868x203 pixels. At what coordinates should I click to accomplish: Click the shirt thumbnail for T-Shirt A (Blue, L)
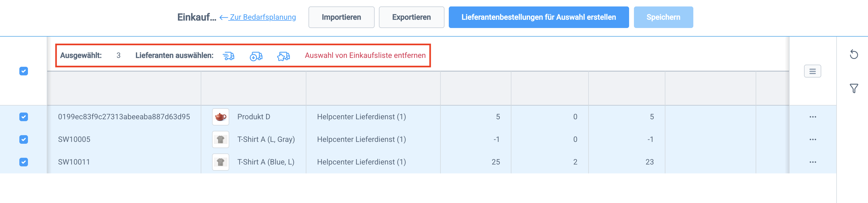[x=221, y=162]
